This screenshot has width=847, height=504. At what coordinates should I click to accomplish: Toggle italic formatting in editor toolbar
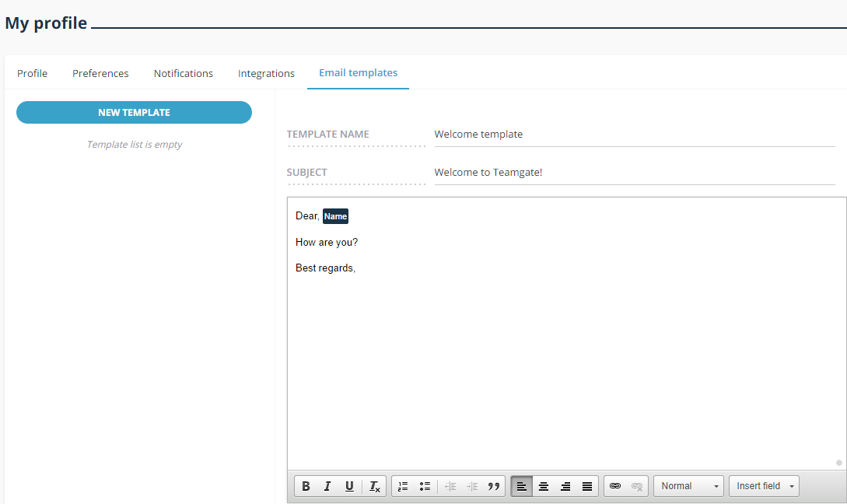click(327, 486)
